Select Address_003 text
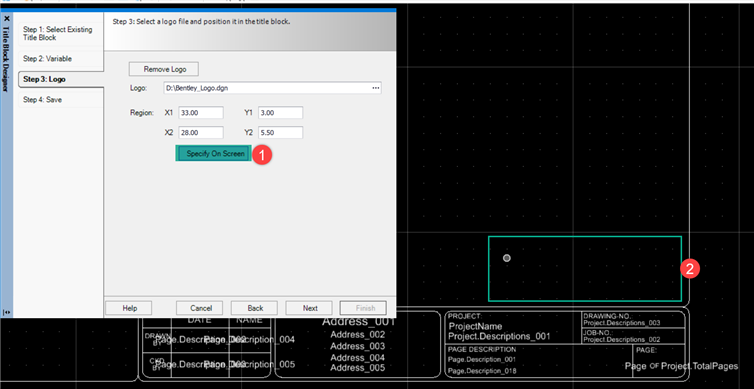The width and height of the screenshot is (754, 389). 358,346
